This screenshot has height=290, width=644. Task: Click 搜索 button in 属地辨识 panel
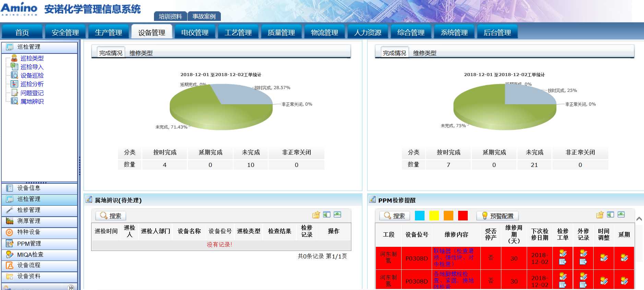tap(111, 216)
